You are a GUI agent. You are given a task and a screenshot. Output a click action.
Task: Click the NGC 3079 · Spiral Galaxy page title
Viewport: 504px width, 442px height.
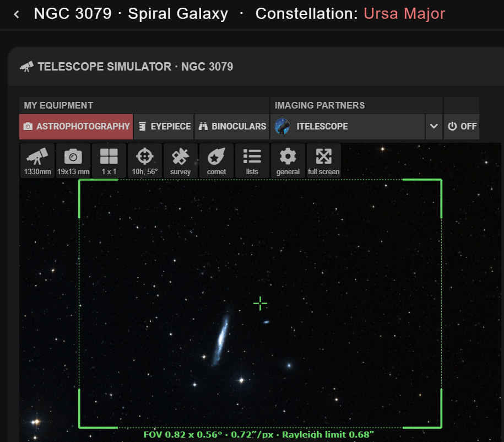pos(131,14)
